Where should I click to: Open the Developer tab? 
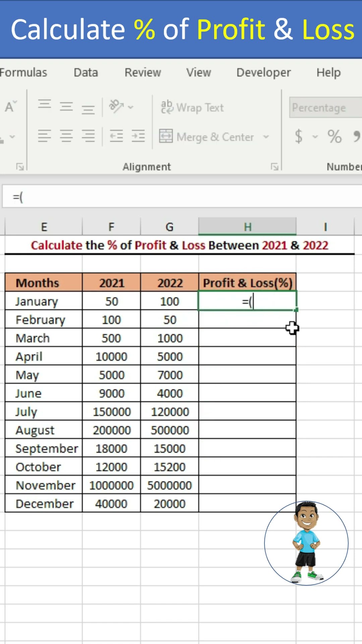point(264,72)
